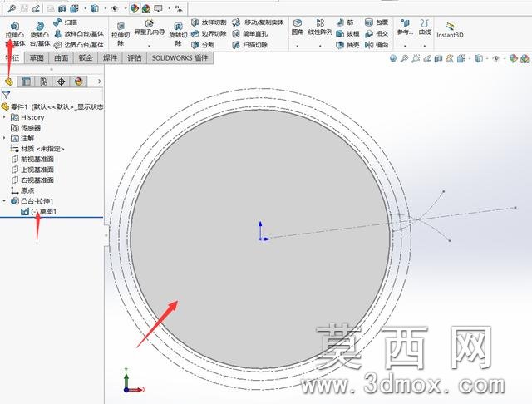
Task: Select the Draft (拔模) tool
Action: pos(347,33)
